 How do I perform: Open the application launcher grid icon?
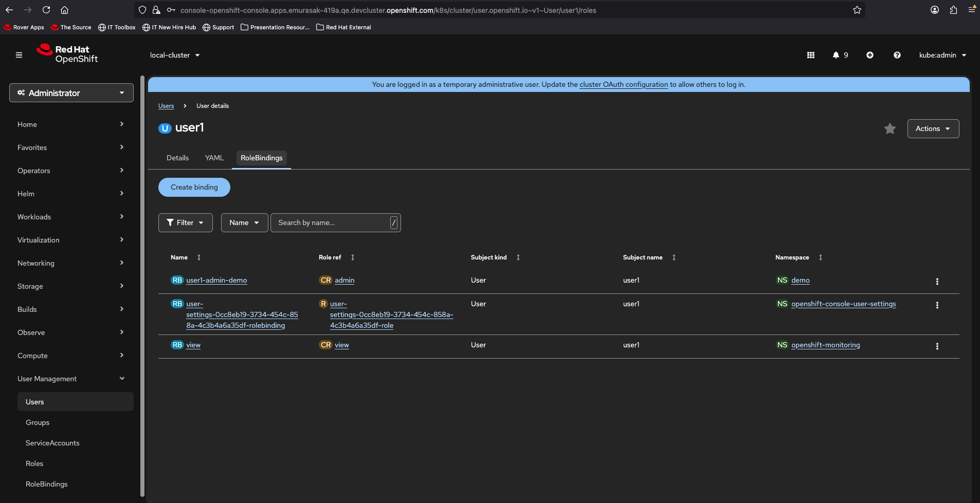tap(811, 55)
